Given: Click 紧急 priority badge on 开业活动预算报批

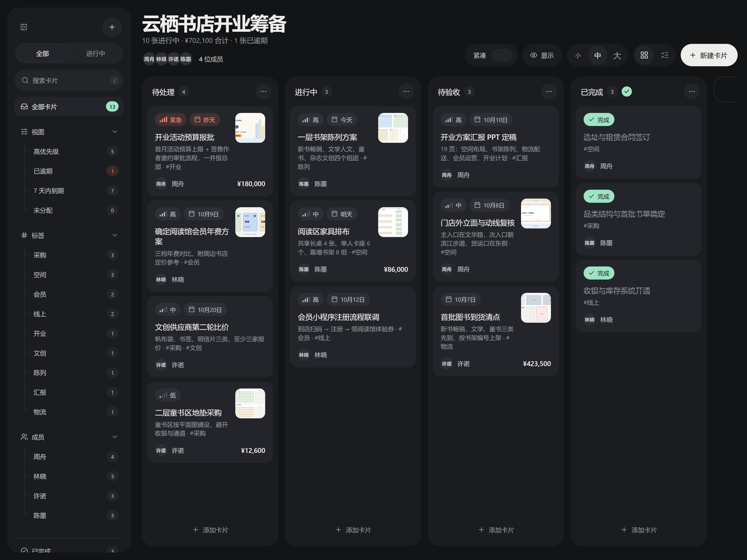Looking at the screenshot, I should coord(171,120).
